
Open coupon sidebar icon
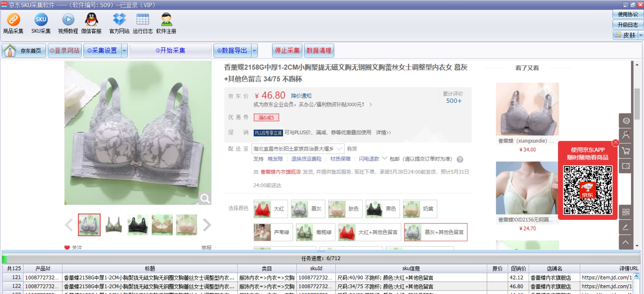pos(626,166)
